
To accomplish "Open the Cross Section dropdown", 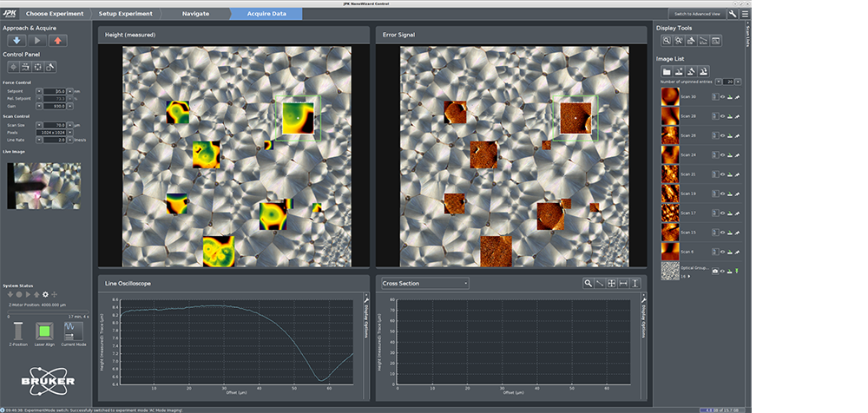I will [425, 283].
